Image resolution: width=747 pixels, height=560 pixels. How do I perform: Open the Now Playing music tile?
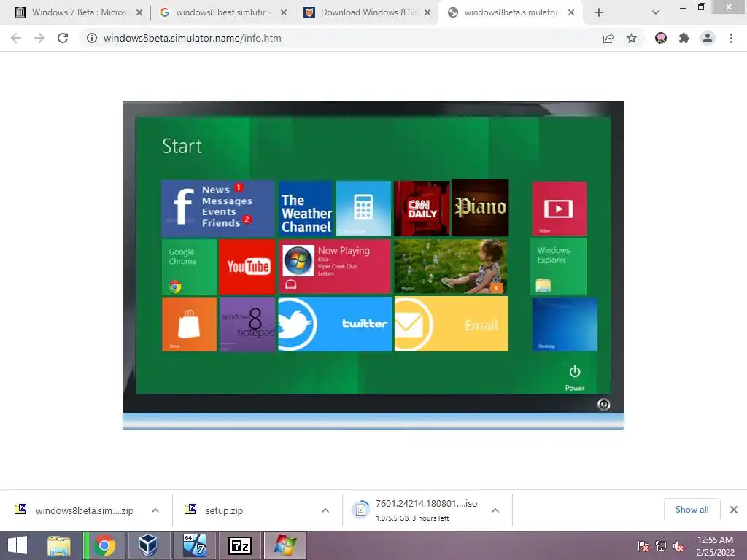[x=334, y=267]
